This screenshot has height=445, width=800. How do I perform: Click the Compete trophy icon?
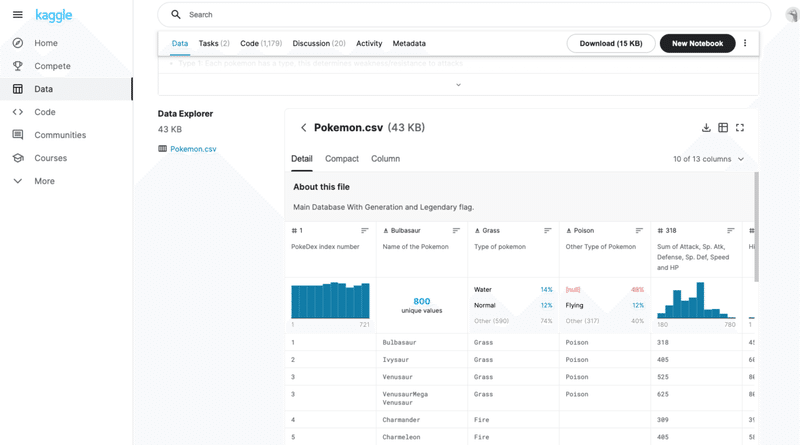[x=18, y=66]
